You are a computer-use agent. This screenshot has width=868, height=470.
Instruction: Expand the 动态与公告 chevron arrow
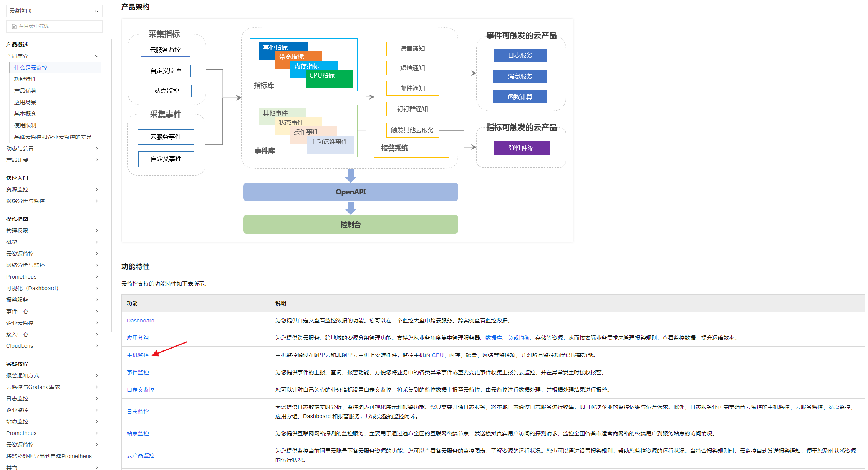tap(97, 148)
